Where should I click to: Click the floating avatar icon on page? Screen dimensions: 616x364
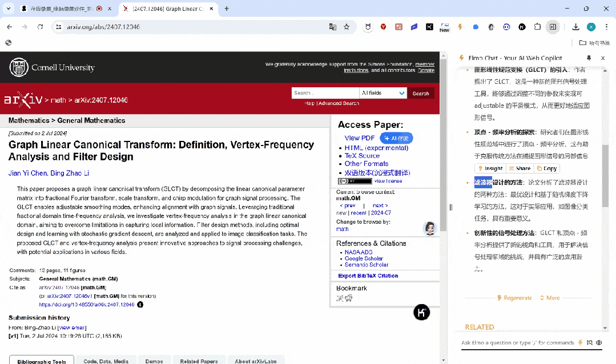[x=430, y=228]
